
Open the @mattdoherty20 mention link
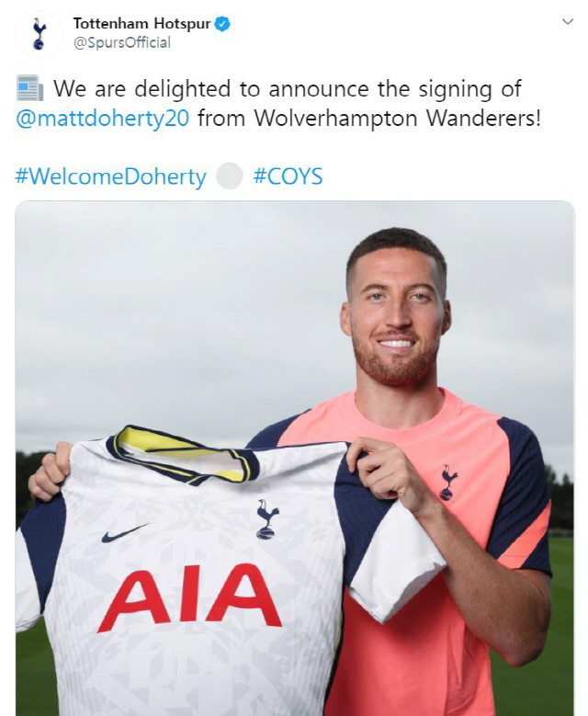[x=102, y=119]
